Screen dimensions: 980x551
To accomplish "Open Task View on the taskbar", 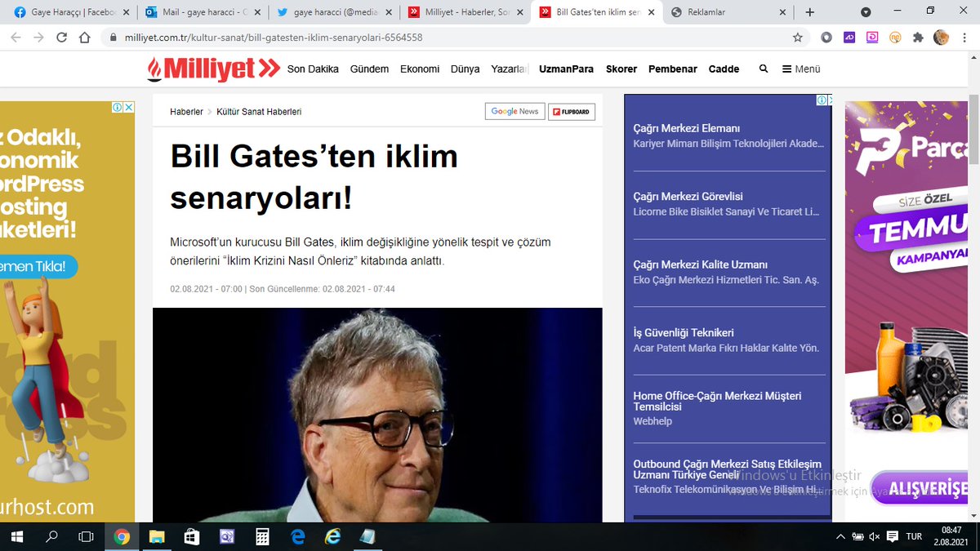I will 86,536.
